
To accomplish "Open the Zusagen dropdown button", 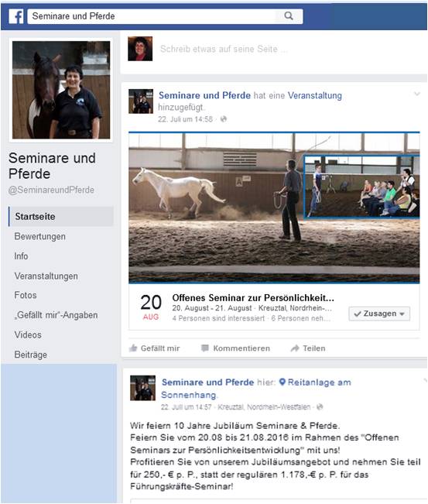I will point(379,314).
